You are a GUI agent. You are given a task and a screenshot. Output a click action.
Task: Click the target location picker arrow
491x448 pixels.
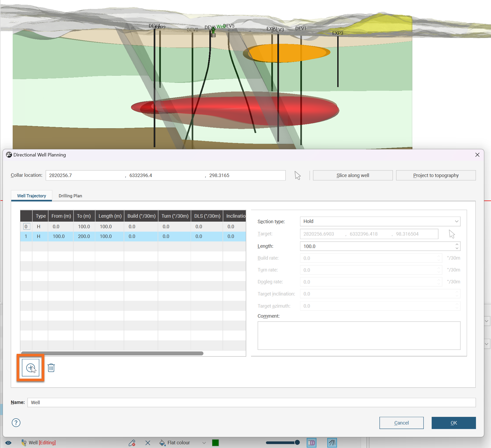(x=452, y=234)
